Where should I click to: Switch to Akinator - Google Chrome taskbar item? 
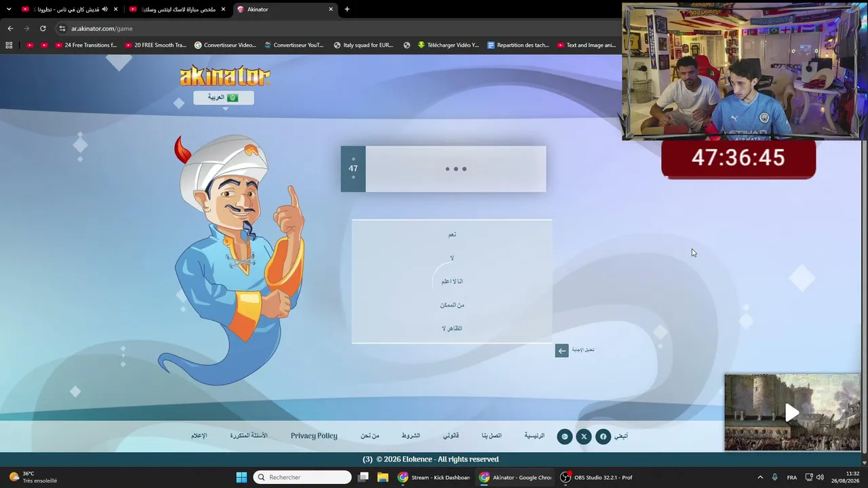(515, 477)
